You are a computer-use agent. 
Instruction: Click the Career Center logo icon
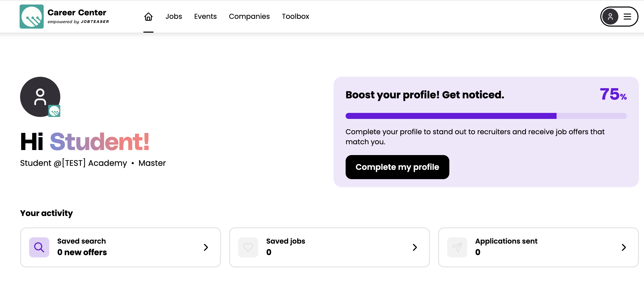(x=32, y=17)
